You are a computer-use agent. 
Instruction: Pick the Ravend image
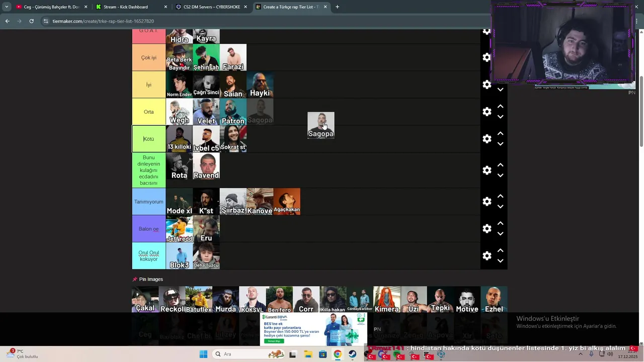[206, 166]
